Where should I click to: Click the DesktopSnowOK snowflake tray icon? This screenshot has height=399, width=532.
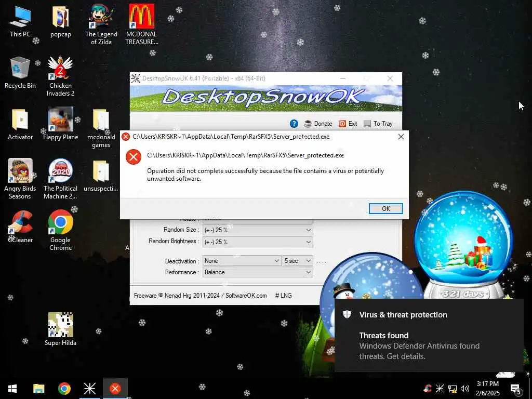click(440, 388)
